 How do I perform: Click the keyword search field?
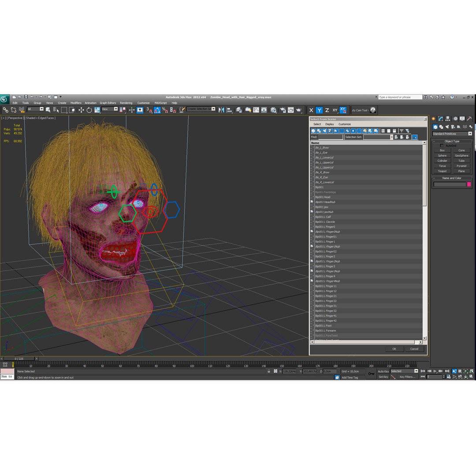click(400, 97)
